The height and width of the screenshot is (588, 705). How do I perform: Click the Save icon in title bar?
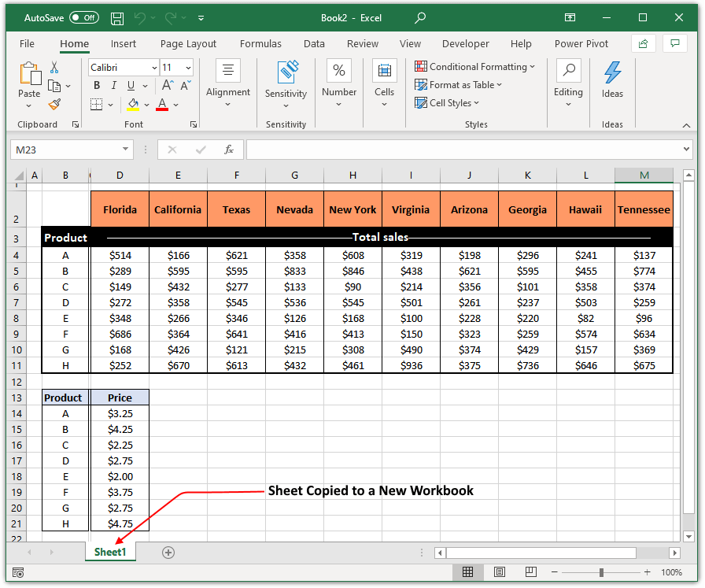(x=117, y=17)
